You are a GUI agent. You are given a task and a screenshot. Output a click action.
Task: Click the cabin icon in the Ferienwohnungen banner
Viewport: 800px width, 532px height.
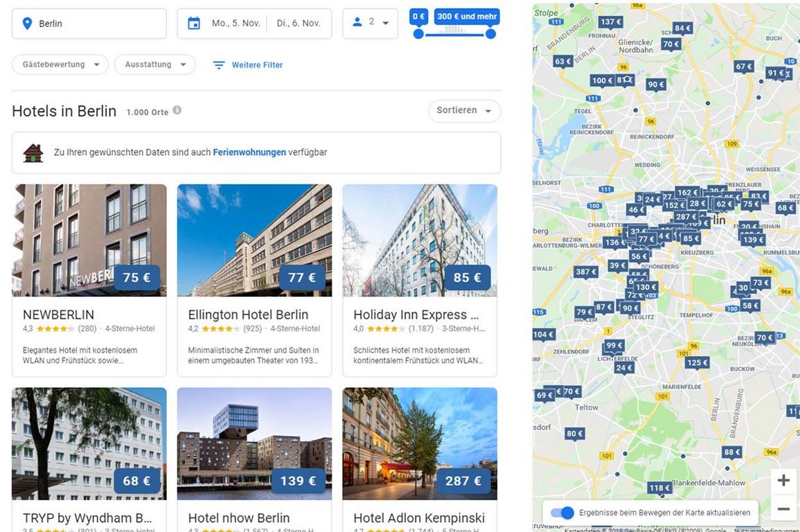[x=33, y=153]
